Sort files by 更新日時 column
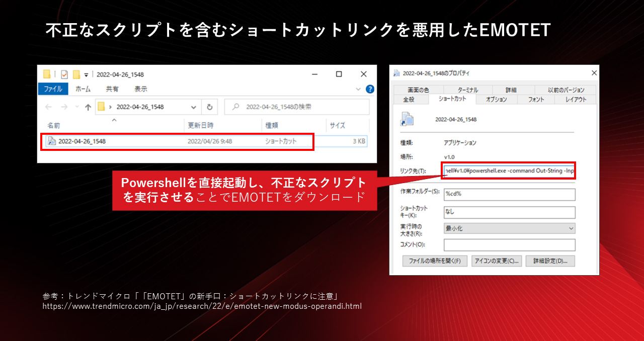Screen dimensions: 644x341 click(x=200, y=125)
